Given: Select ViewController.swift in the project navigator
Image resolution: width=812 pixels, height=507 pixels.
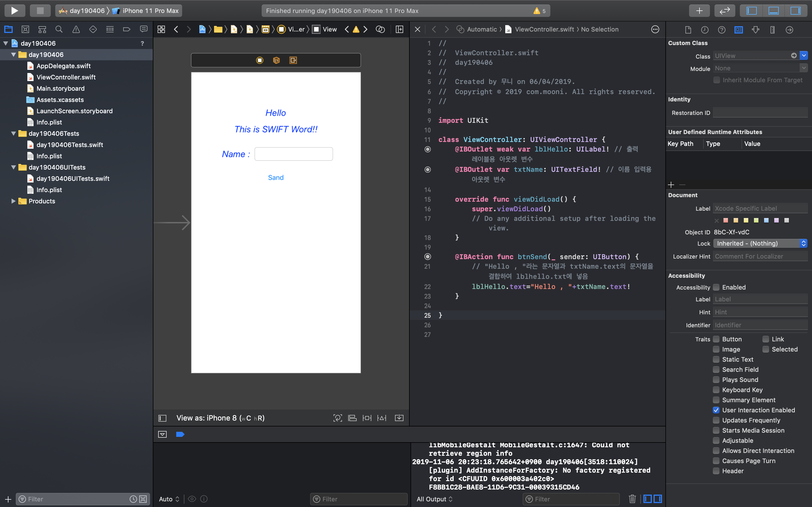Looking at the screenshot, I should pos(66,77).
